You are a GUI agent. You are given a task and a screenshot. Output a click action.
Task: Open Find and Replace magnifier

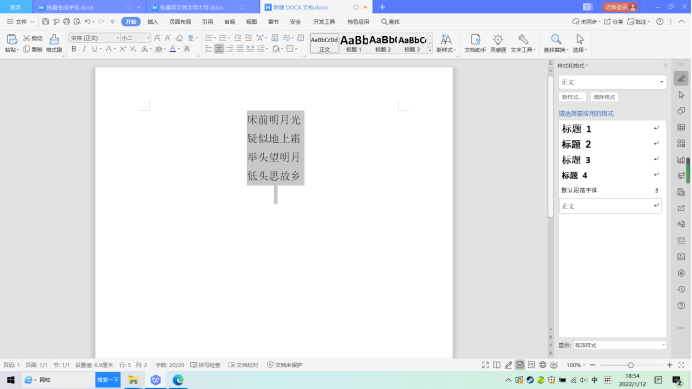coord(556,40)
